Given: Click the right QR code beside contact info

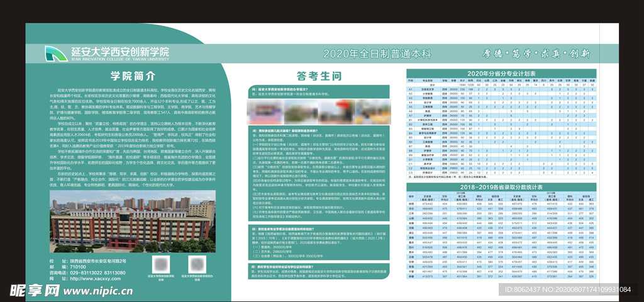Looking at the screenshot, I should [197, 264].
